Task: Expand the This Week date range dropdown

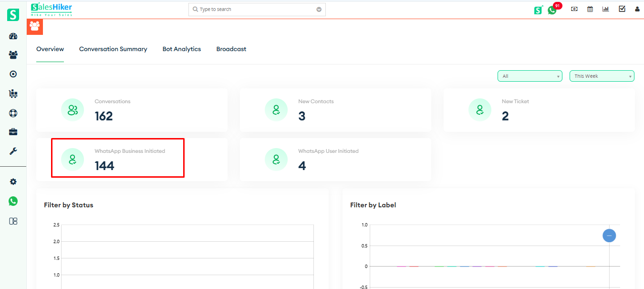Action: pos(602,75)
